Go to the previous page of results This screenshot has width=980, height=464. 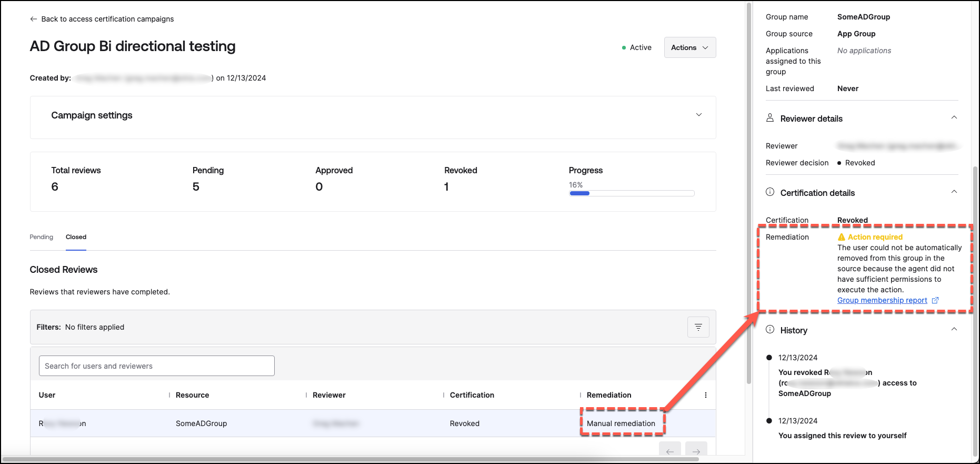[x=669, y=451]
